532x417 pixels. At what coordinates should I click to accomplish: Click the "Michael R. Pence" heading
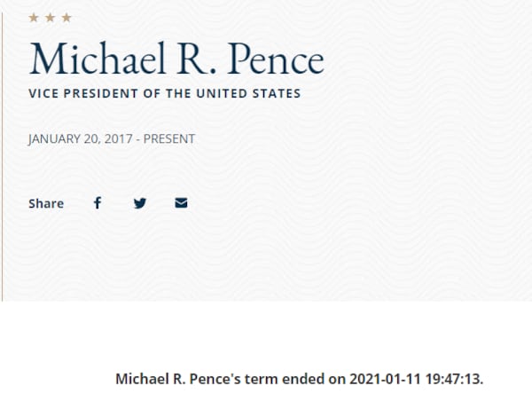(x=176, y=58)
